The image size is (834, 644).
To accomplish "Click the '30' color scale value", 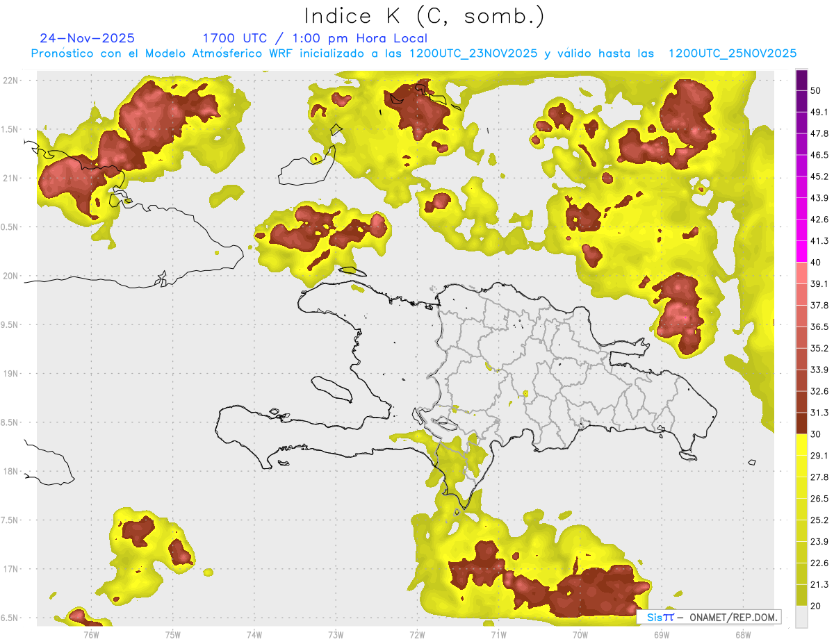I will [816, 434].
